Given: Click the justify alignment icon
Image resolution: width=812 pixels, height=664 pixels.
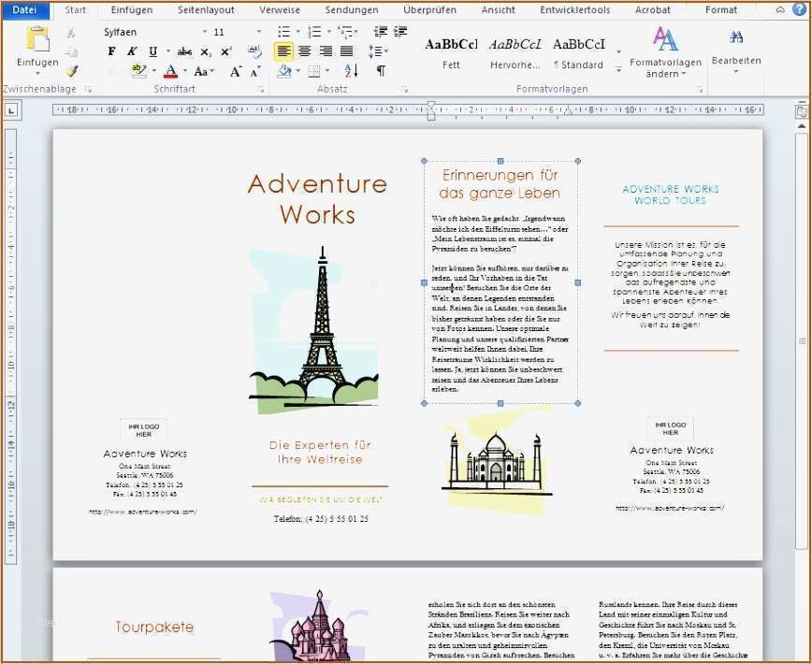Looking at the screenshot, I should (x=346, y=51).
